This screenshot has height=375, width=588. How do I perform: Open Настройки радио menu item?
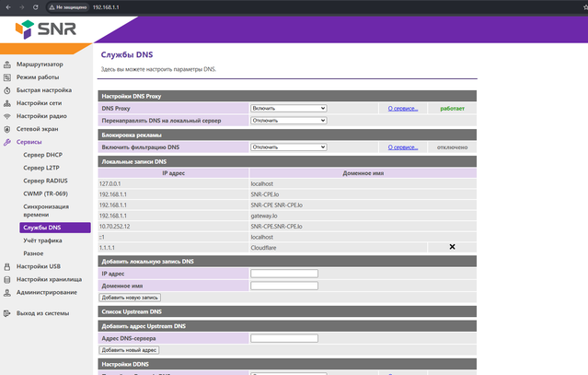point(41,116)
